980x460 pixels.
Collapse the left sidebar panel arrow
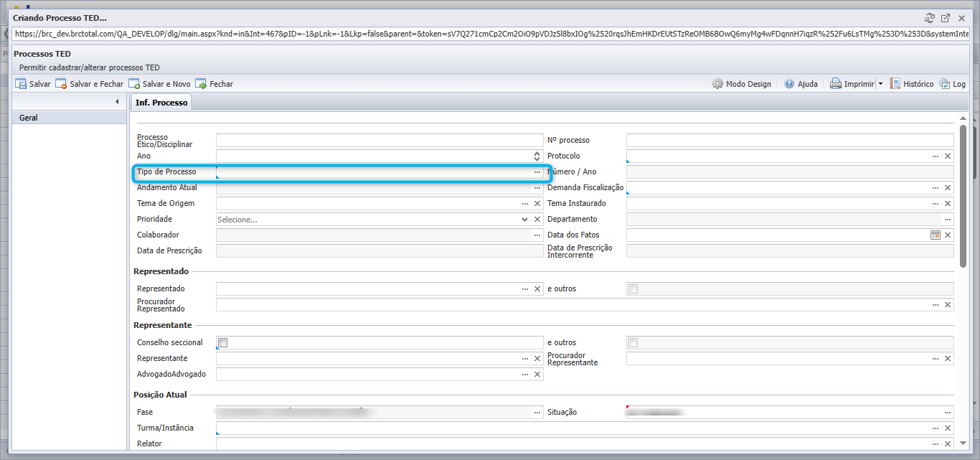click(x=117, y=102)
